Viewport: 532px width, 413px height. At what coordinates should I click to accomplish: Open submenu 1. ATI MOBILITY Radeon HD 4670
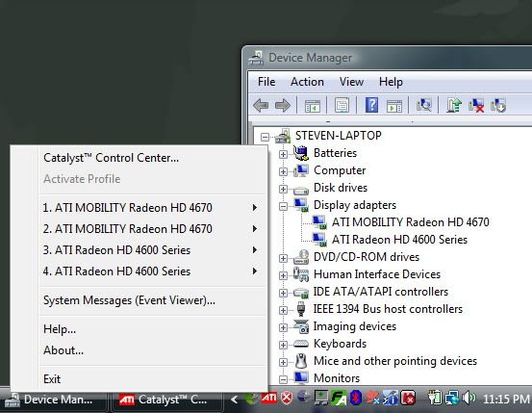(x=152, y=208)
